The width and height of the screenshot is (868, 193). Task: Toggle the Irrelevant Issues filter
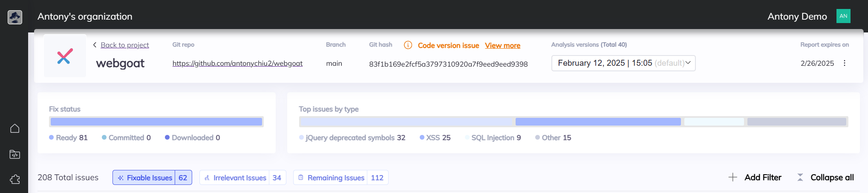[242, 178]
